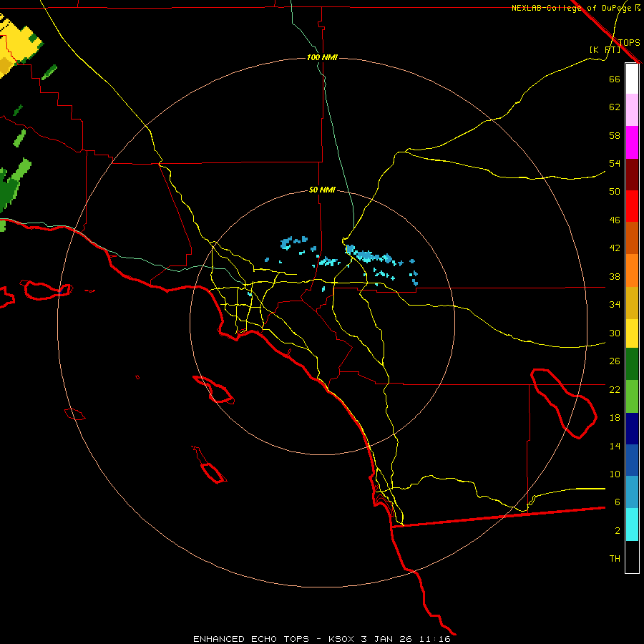Click the legend value "10"
This screenshot has height=644, width=644.
[615, 474]
